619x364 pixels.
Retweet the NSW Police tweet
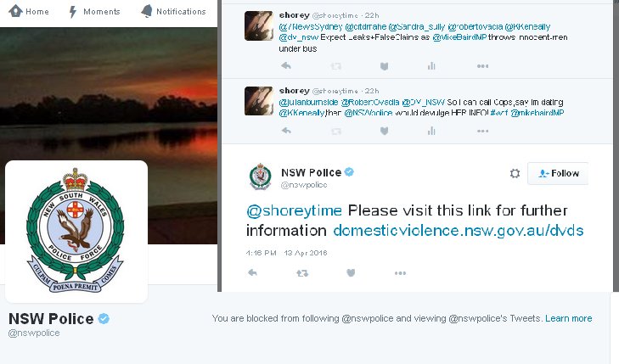[302, 273]
